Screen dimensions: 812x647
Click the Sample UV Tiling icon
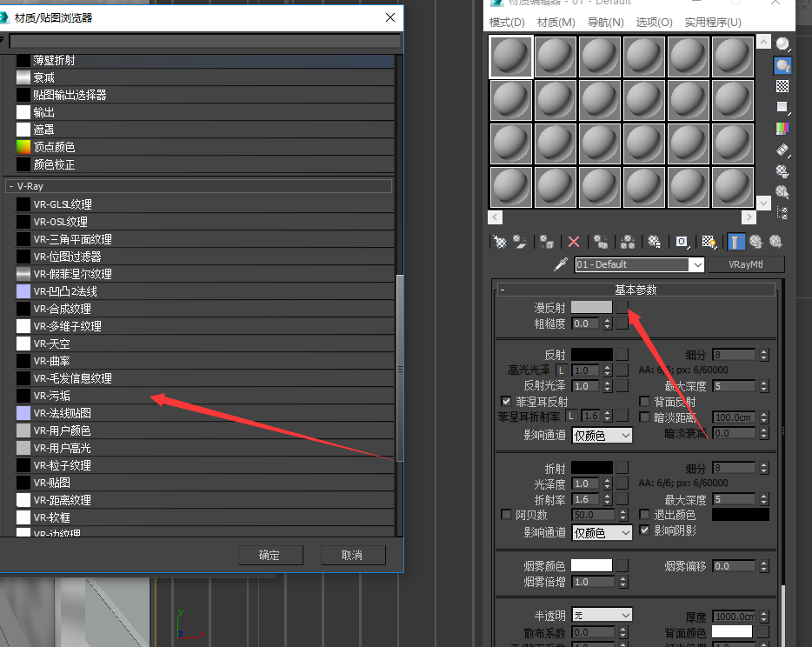click(782, 107)
